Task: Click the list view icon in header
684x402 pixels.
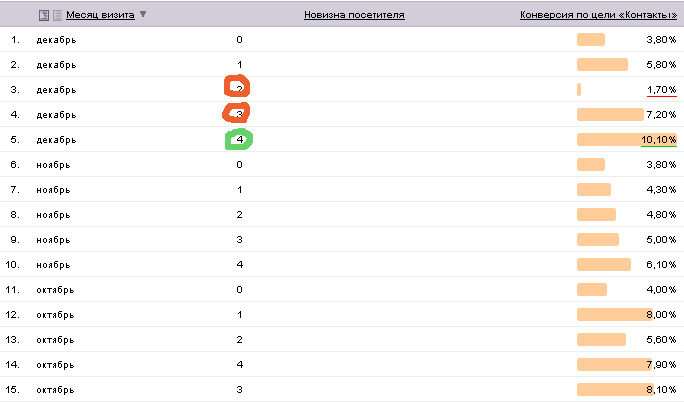Action: [57, 15]
